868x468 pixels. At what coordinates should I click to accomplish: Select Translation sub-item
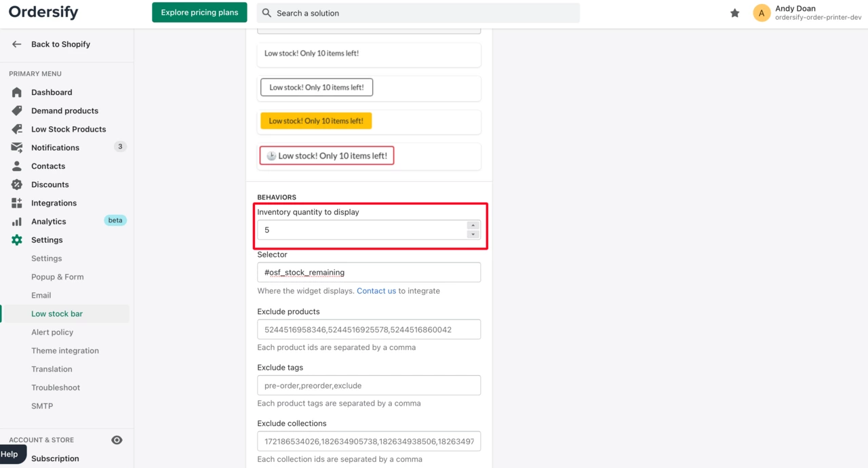(x=52, y=369)
